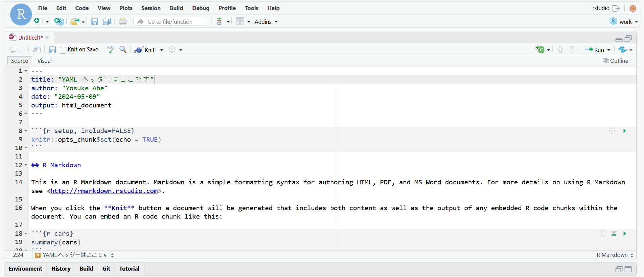Click the Find/Replace magnifier icon
This screenshot has width=644, height=277.
tap(123, 50)
